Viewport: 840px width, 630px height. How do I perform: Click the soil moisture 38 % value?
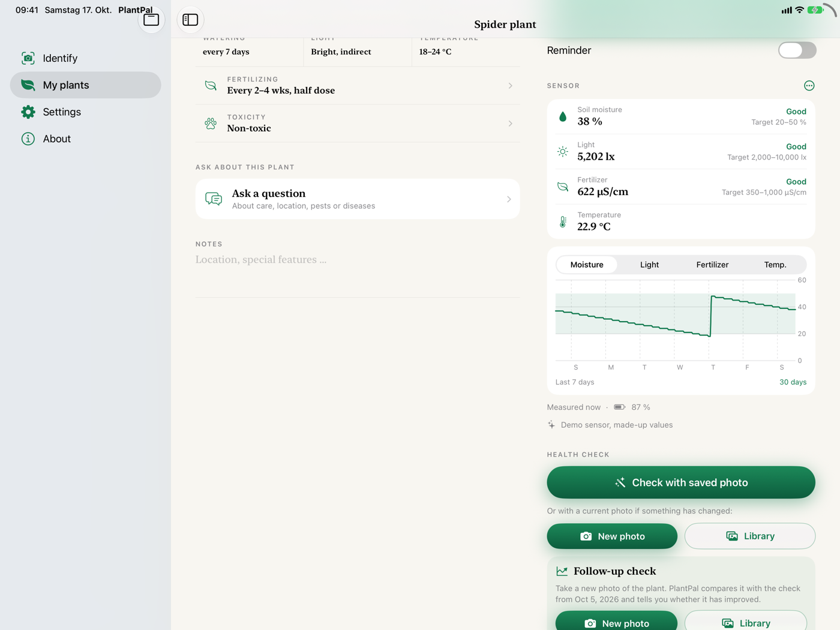590,122
